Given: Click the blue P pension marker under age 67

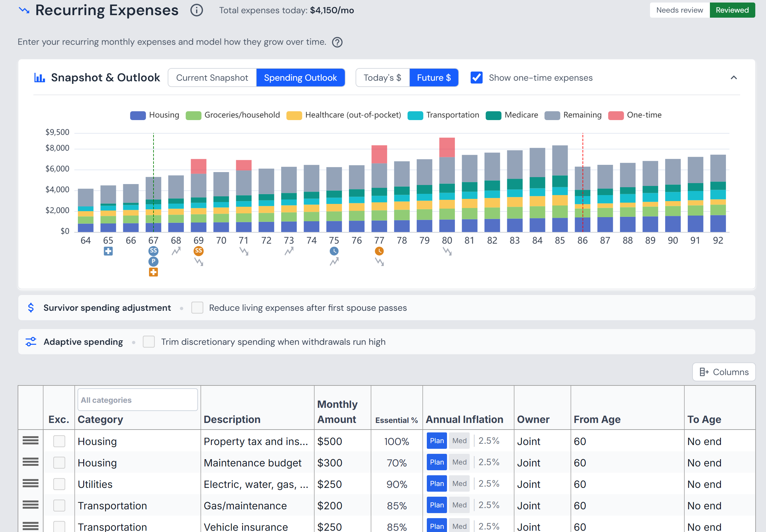Looking at the screenshot, I should point(153,261).
